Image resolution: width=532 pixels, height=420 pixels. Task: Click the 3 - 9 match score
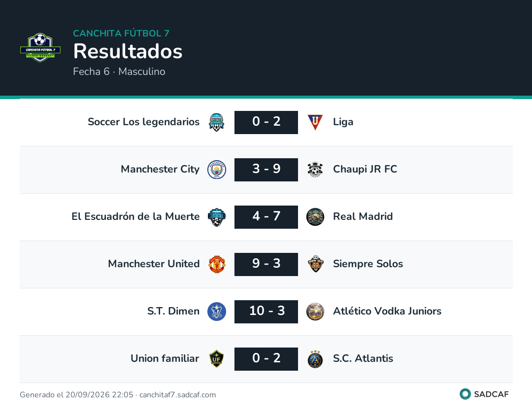click(266, 170)
